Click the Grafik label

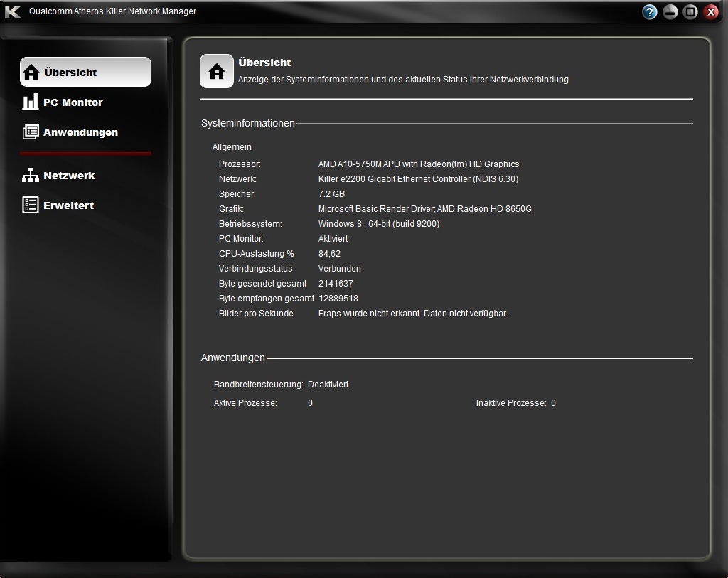(231, 208)
